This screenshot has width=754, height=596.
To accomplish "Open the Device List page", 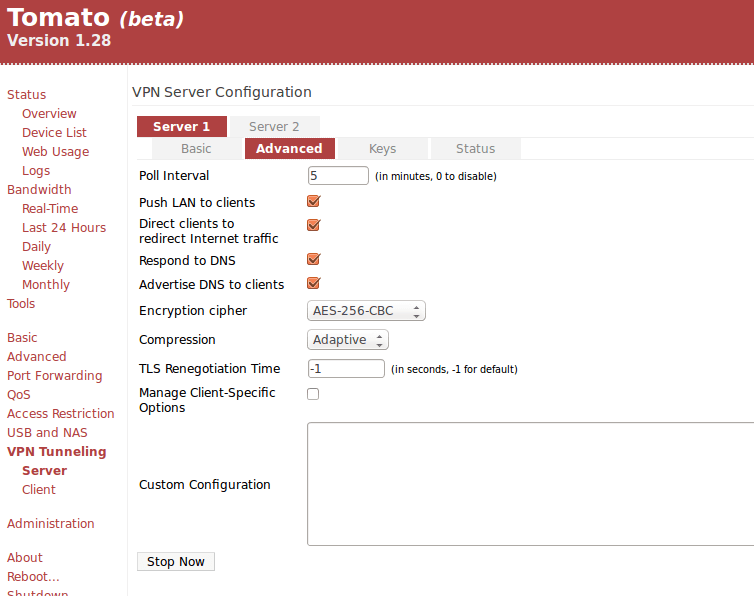I will pyautogui.click(x=54, y=133).
